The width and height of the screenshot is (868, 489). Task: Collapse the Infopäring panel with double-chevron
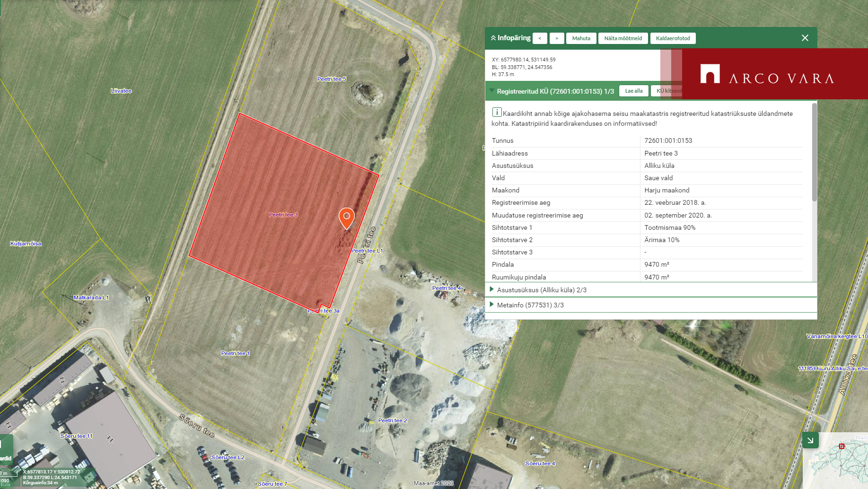493,38
